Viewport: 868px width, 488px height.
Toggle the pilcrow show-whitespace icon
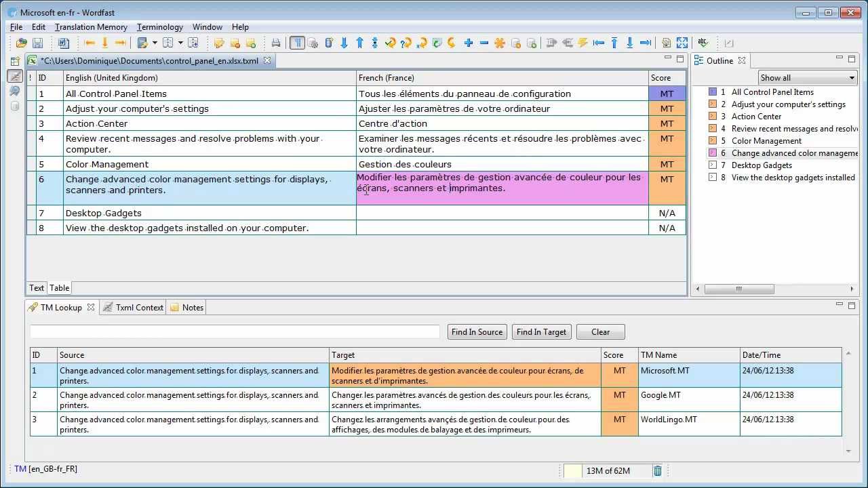point(297,43)
